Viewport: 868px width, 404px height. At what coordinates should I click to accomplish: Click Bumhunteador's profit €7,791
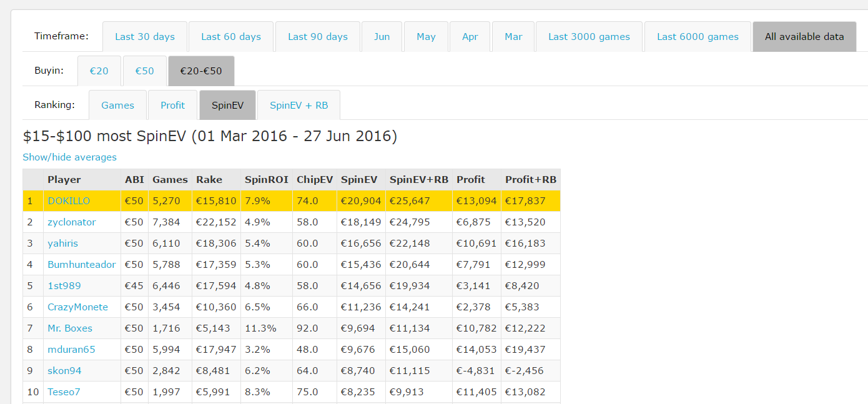point(474,265)
